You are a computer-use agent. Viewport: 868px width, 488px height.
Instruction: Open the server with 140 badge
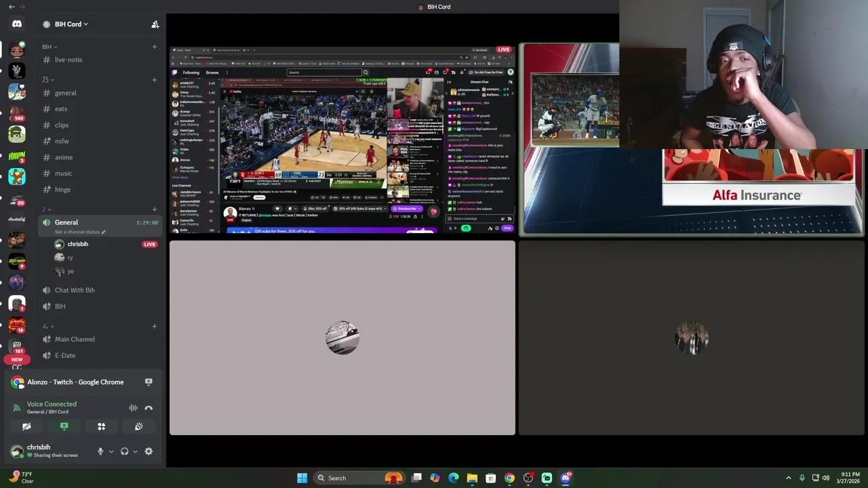coord(17,113)
